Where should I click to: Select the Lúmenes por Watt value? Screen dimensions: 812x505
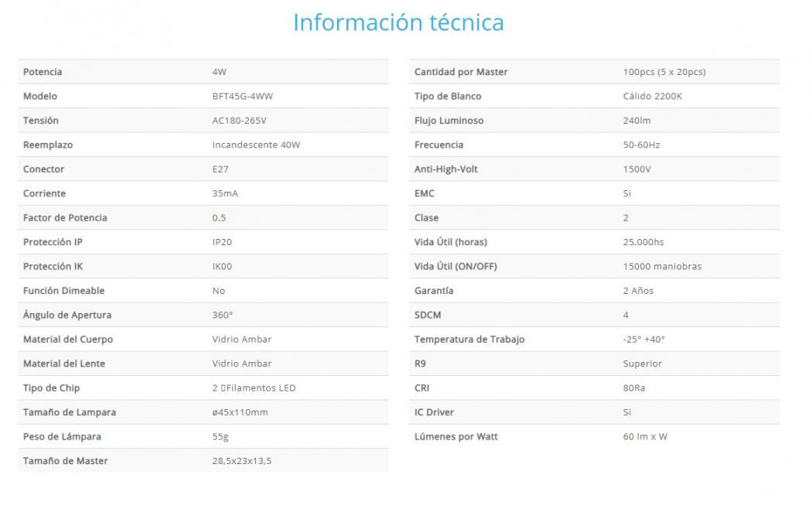pos(645,437)
